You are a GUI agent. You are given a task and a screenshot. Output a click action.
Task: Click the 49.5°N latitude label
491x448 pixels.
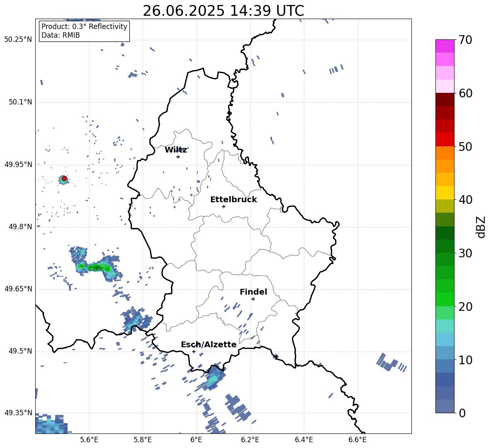point(20,351)
